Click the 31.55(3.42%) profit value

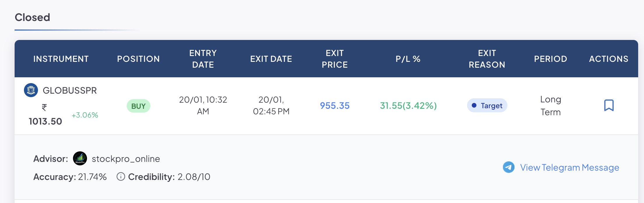coord(408,106)
